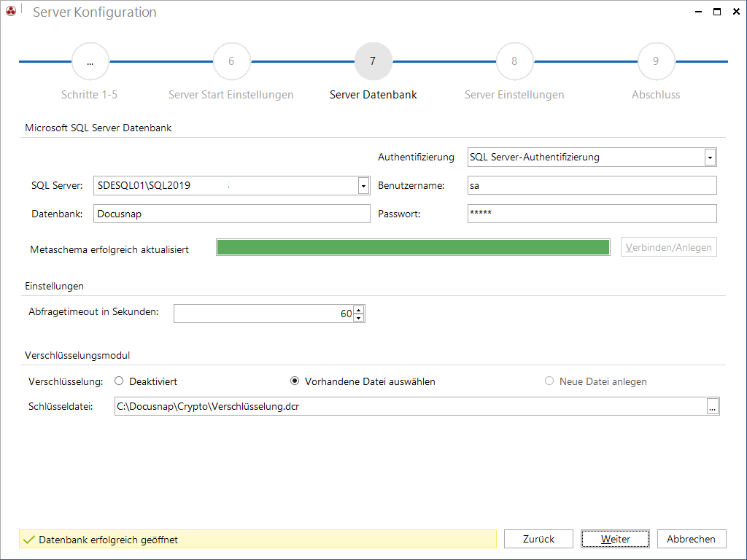Click the Abfragetimeout value field showing 60
This screenshot has width=747, height=560.
point(263,314)
